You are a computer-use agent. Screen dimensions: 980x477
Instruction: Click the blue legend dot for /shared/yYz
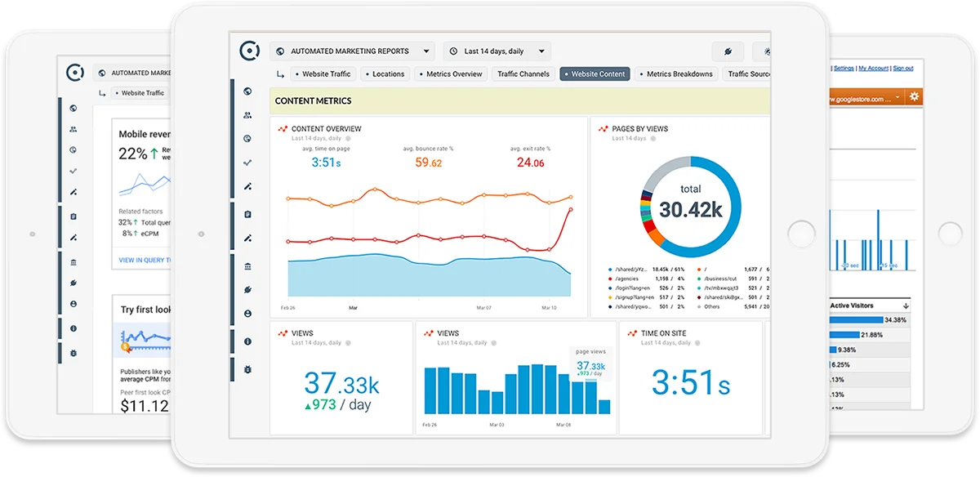610,269
